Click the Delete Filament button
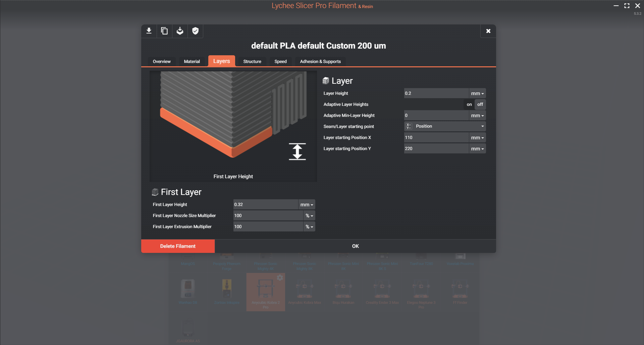Image resolution: width=644 pixels, height=345 pixels. tap(178, 246)
